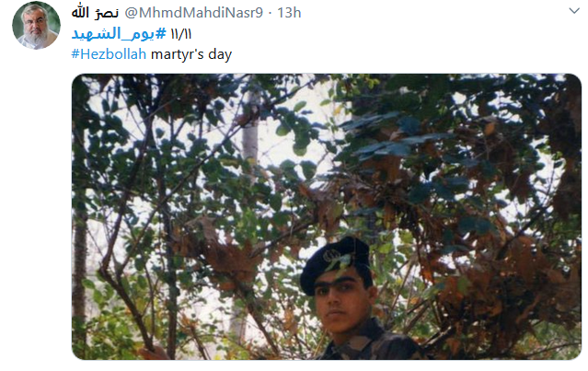The height and width of the screenshot is (371, 588).
Task: Click the bearded man profile avatar
Action: pos(36,25)
